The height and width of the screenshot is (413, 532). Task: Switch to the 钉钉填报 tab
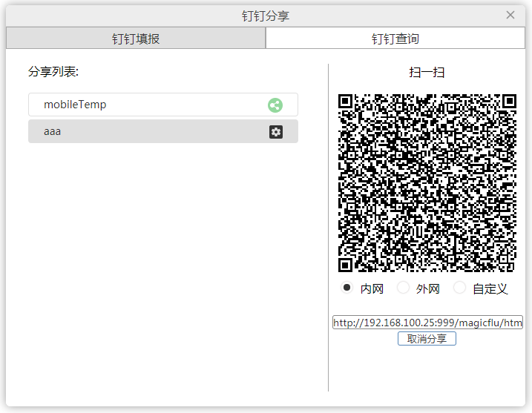[136, 39]
